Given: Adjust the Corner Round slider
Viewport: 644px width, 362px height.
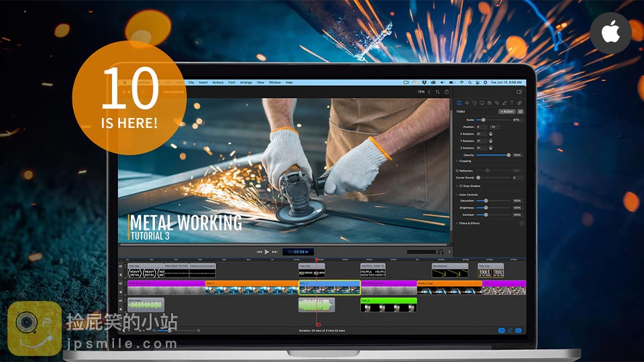Looking at the screenshot, I should click(493, 178).
